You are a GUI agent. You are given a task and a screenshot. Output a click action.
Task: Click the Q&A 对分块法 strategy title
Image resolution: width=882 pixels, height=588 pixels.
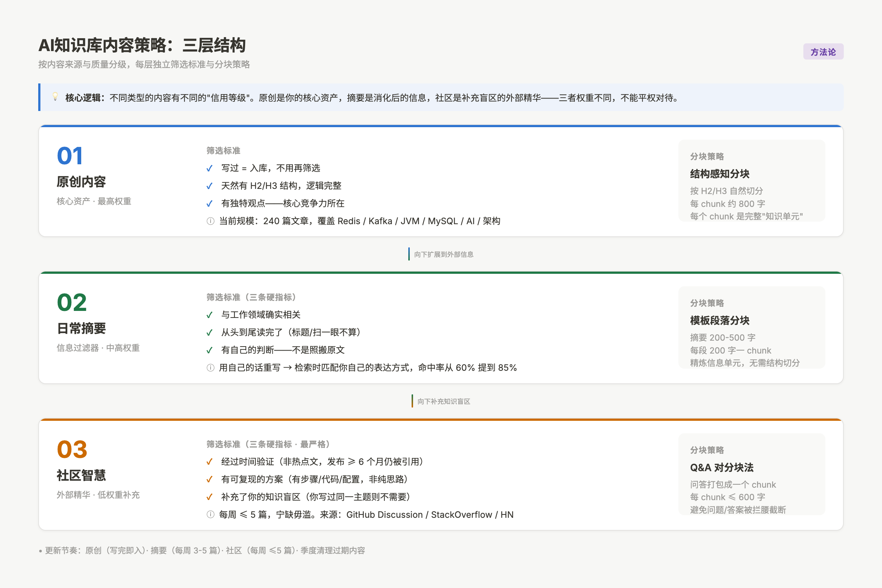point(721,467)
